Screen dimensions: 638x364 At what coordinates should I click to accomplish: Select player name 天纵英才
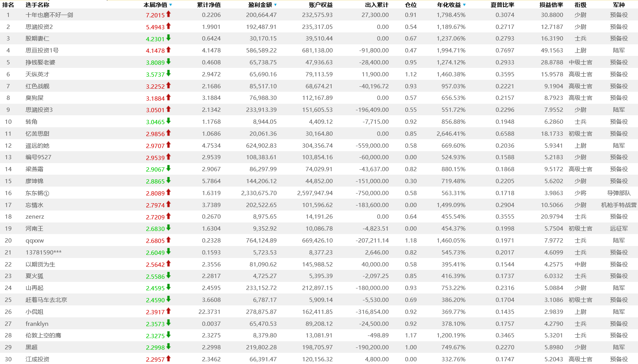pos(37,74)
